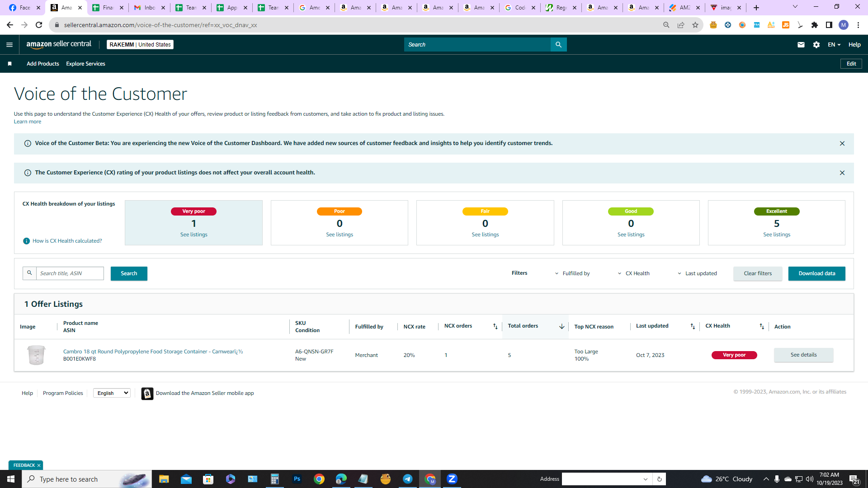Click the Download data button
Viewport: 868px width, 488px height.
click(816, 273)
